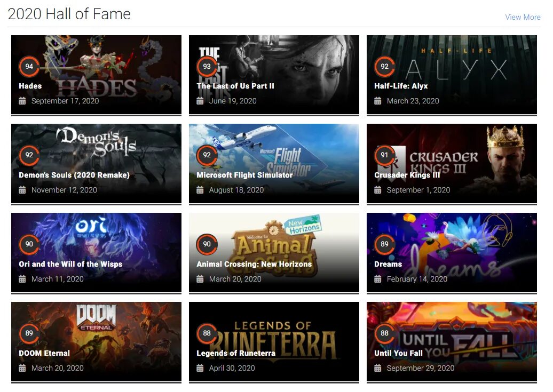Open Microsoft Flight Simulator title link
This screenshot has width=553, height=392.
pos(244,175)
